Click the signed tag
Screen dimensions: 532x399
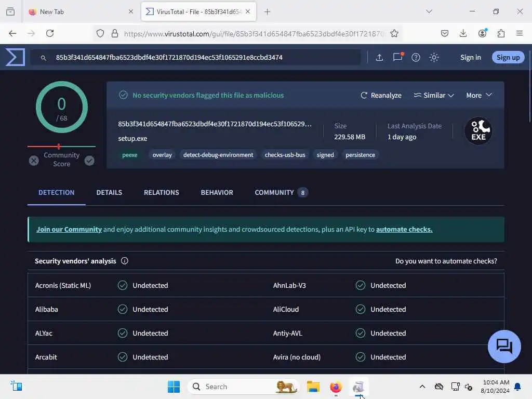(x=325, y=155)
